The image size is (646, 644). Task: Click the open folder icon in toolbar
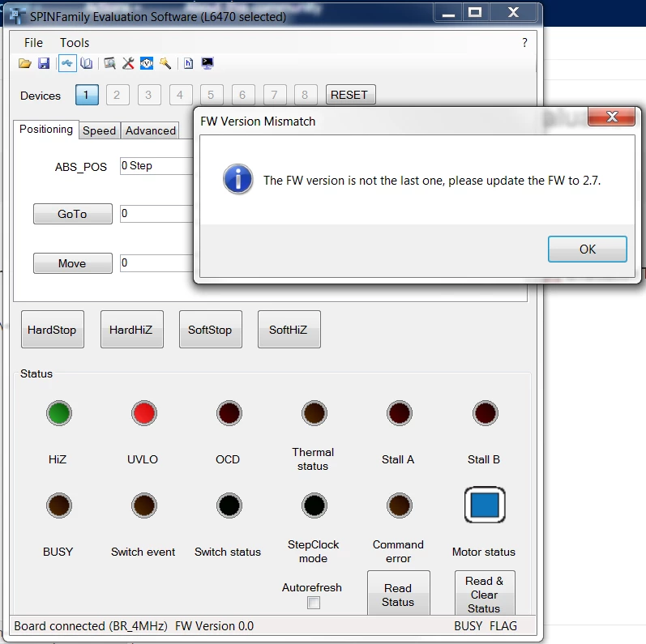pyautogui.click(x=25, y=63)
